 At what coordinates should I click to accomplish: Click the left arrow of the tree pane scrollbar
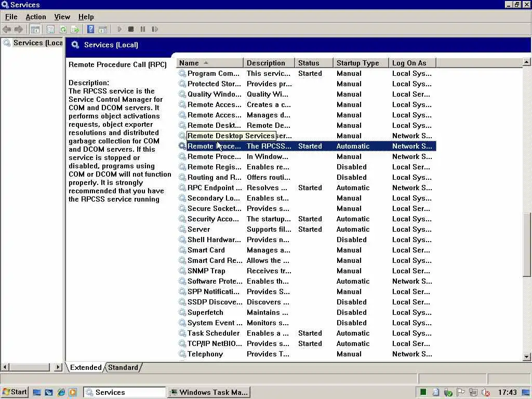click(5, 367)
